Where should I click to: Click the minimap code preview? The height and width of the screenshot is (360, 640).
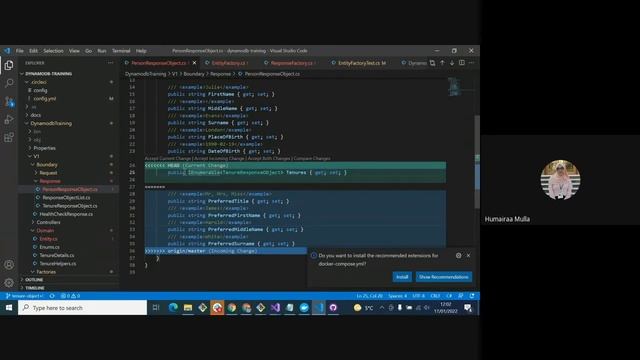pyautogui.click(x=454, y=87)
